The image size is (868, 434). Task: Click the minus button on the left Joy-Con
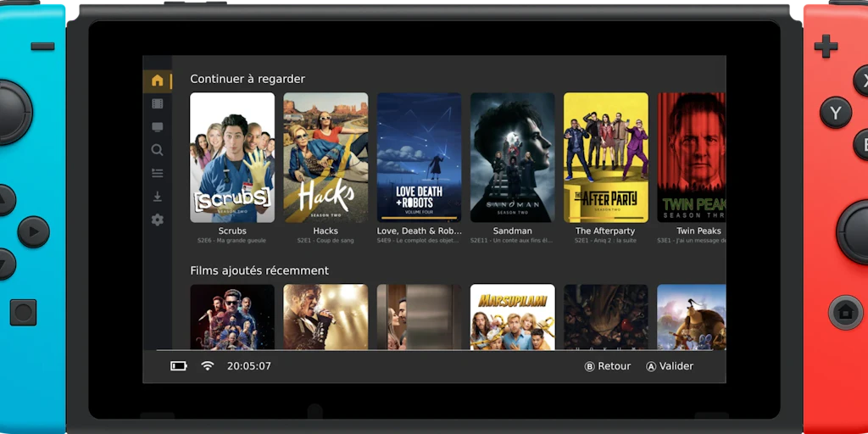[42, 47]
